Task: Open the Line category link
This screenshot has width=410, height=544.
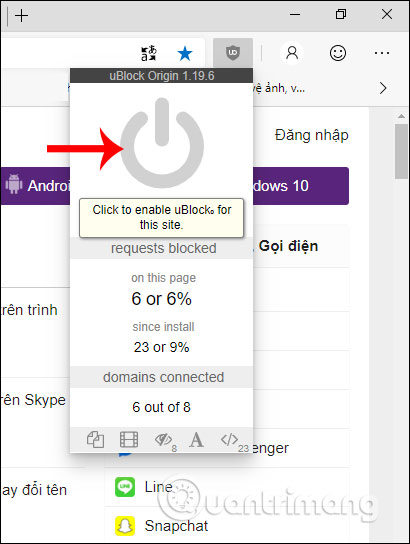Action: pyautogui.click(x=158, y=487)
